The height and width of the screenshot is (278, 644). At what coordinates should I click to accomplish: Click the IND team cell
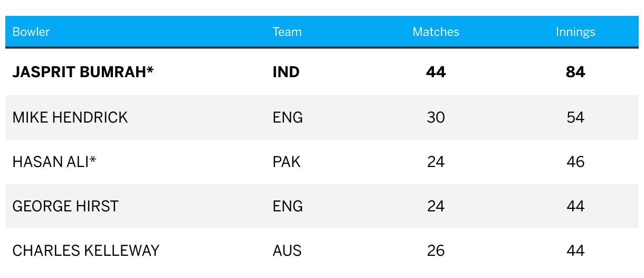click(286, 72)
